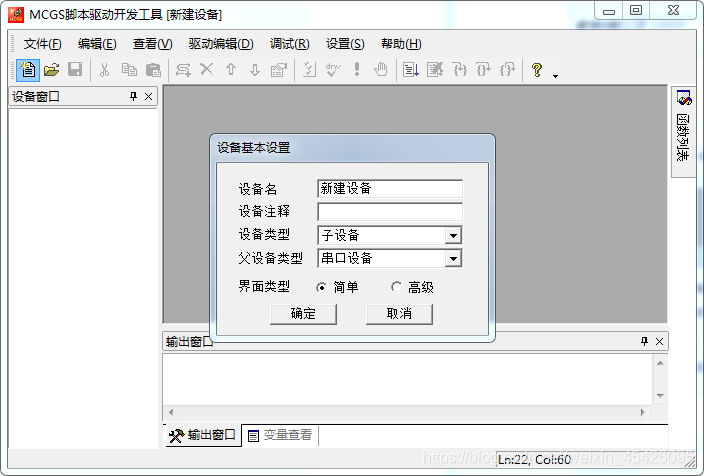Viewport: 704px width, 476px height.
Task: Maximize the MCGS window
Action: pos(636,11)
